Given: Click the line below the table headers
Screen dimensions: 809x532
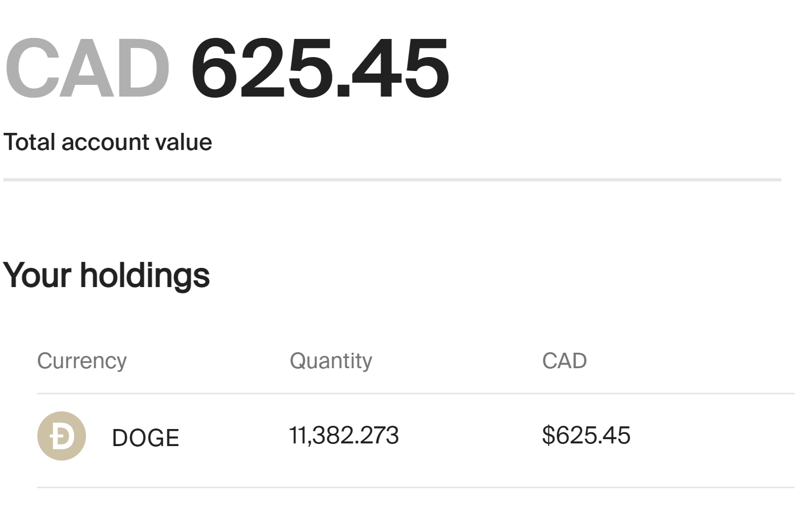Looking at the screenshot, I should point(415,394).
